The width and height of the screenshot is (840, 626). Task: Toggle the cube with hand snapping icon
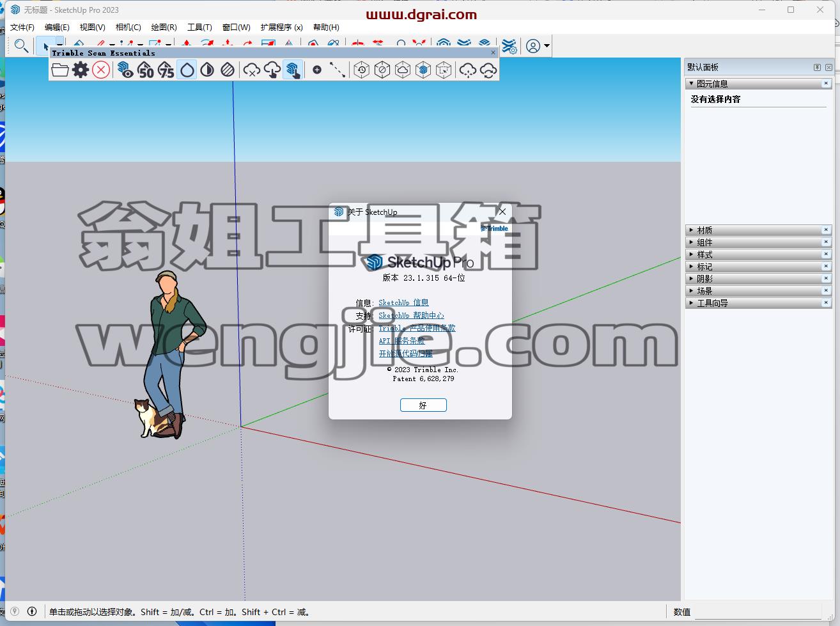point(293,70)
